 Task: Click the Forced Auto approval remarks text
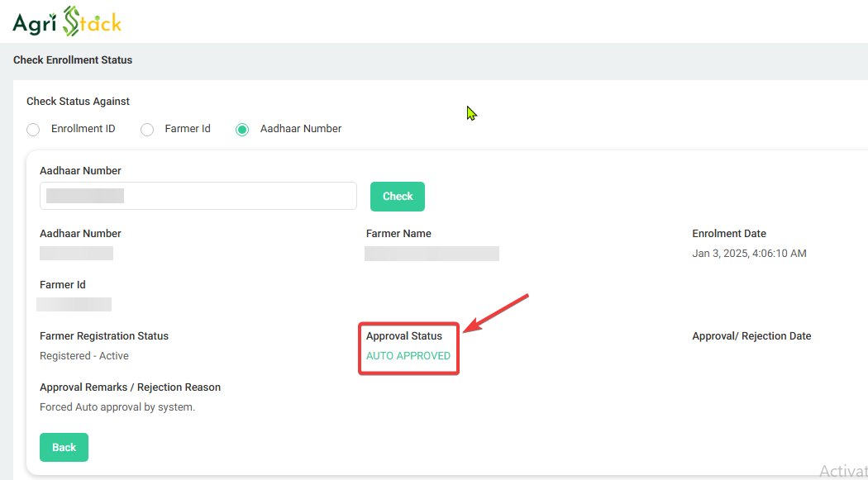click(x=117, y=407)
